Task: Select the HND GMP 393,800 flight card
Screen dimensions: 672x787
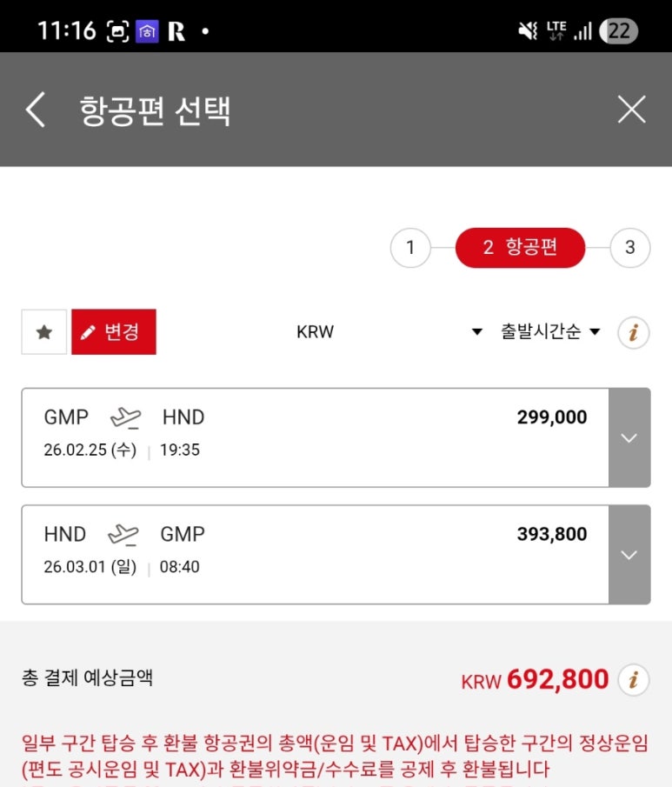Action: (315, 555)
